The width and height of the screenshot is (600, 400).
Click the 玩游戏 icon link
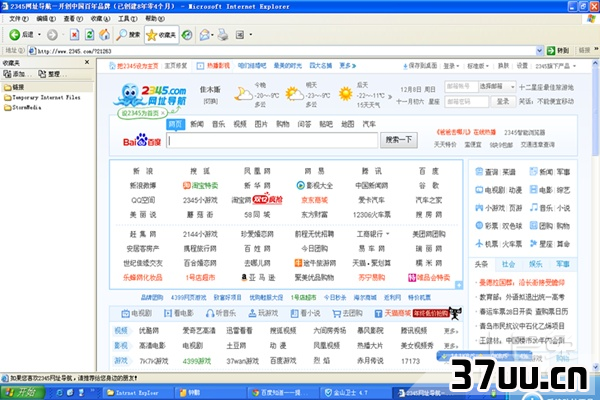click(263, 313)
